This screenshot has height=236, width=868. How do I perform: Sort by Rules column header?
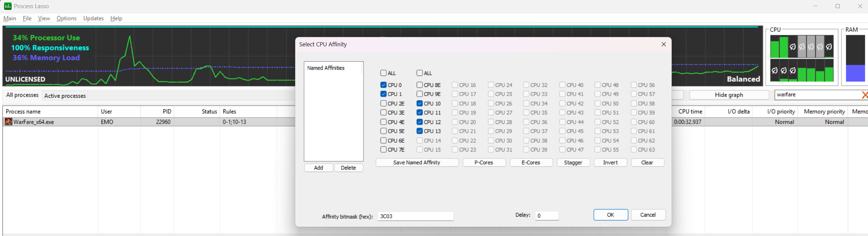point(248,111)
